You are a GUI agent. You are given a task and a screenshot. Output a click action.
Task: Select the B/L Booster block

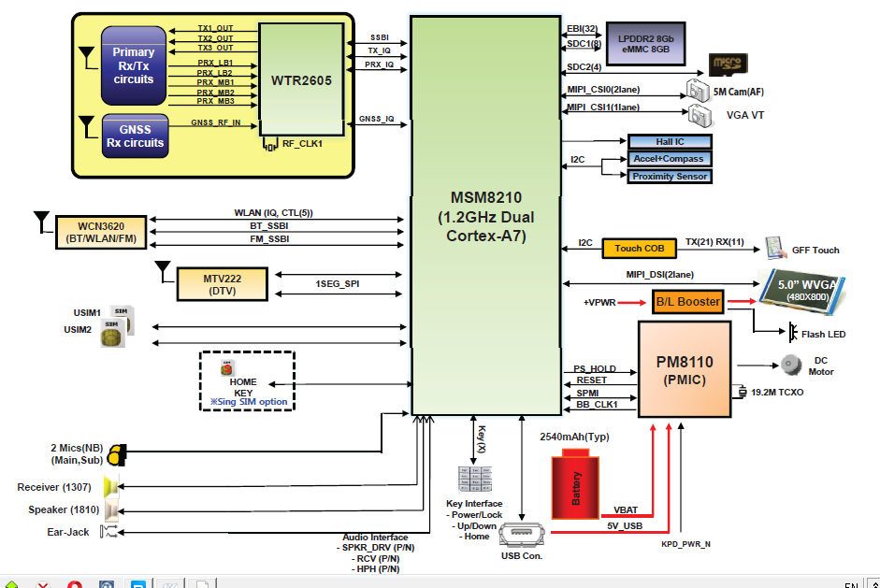click(688, 301)
